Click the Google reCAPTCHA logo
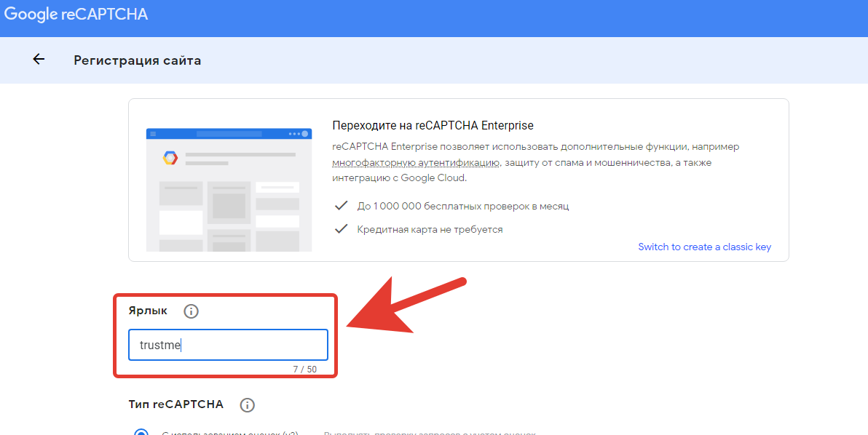Image resolution: width=868 pixels, height=435 pixels. coord(76,15)
